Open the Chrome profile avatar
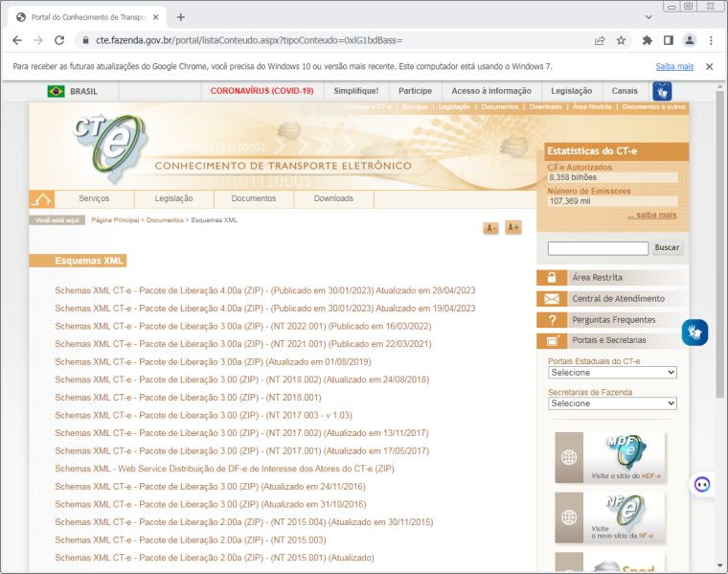This screenshot has width=728, height=574. [x=690, y=40]
